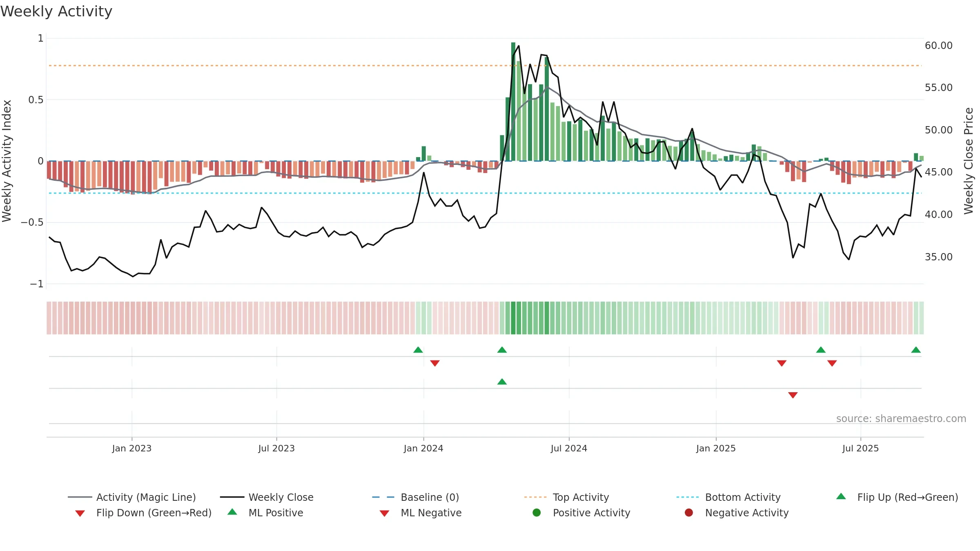Click the −1 activity index axis label
The image size is (980, 551).
pyautogui.click(x=37, y=284)
